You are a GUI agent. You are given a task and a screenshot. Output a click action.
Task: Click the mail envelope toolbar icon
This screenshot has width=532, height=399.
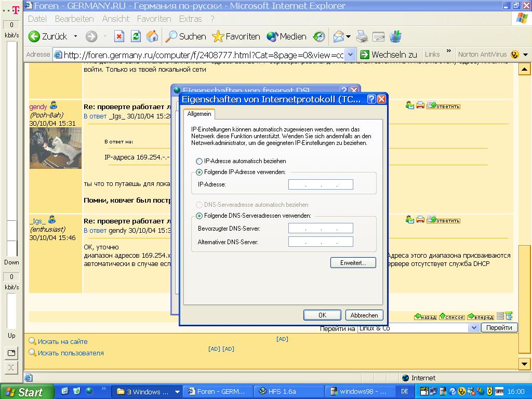pos(339,36)
